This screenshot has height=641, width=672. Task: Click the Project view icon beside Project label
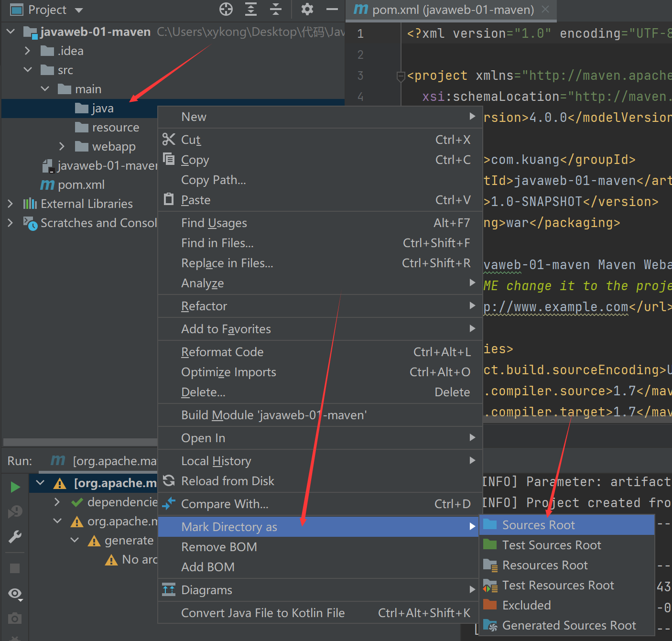tap(17, 10)
